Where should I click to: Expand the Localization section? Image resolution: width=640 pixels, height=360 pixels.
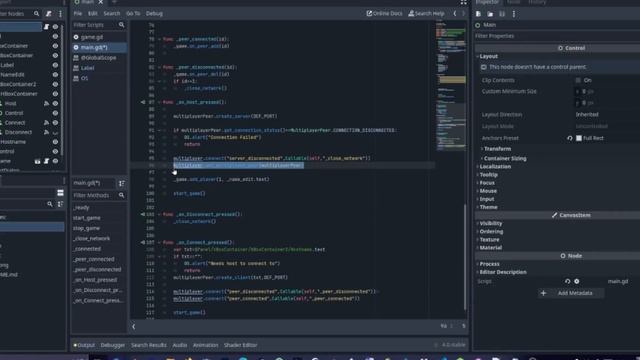click(x=494, y=167)
